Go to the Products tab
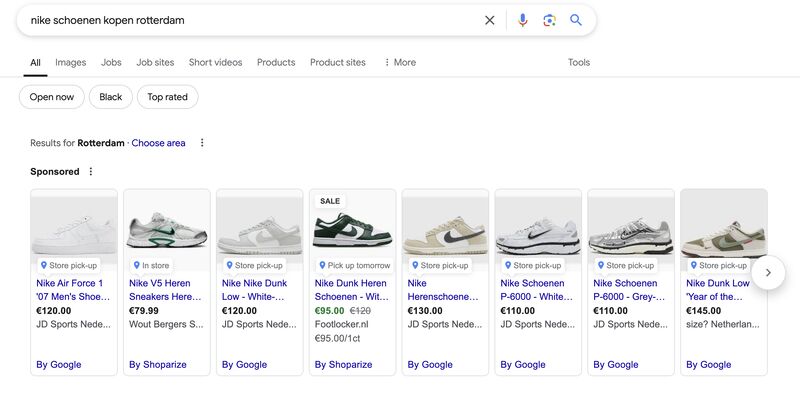The image size is (800, 396). 276,62
